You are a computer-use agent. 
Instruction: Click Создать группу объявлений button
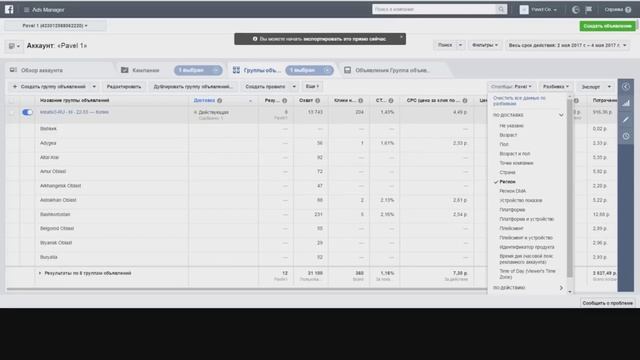pos(49,87)
